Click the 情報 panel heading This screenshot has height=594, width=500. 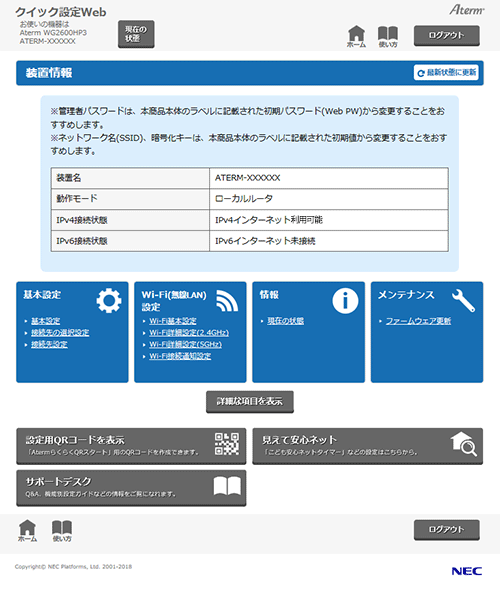click(x=269, y=295)
